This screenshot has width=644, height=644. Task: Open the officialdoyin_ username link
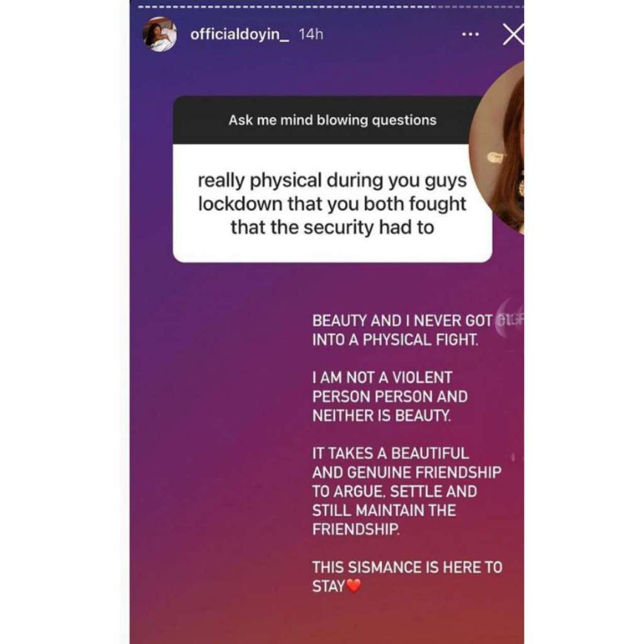(240, 35)
